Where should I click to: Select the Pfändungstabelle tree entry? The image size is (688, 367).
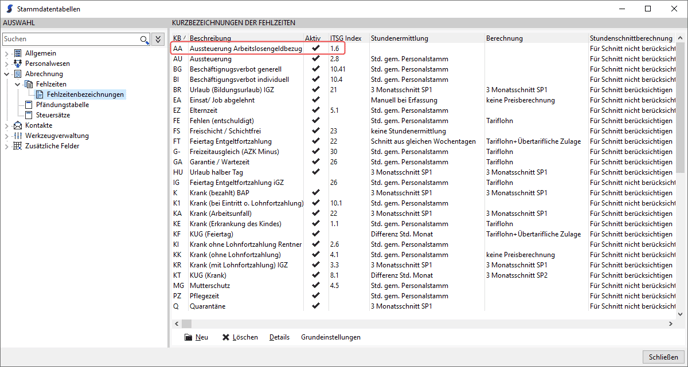[62, 104]
